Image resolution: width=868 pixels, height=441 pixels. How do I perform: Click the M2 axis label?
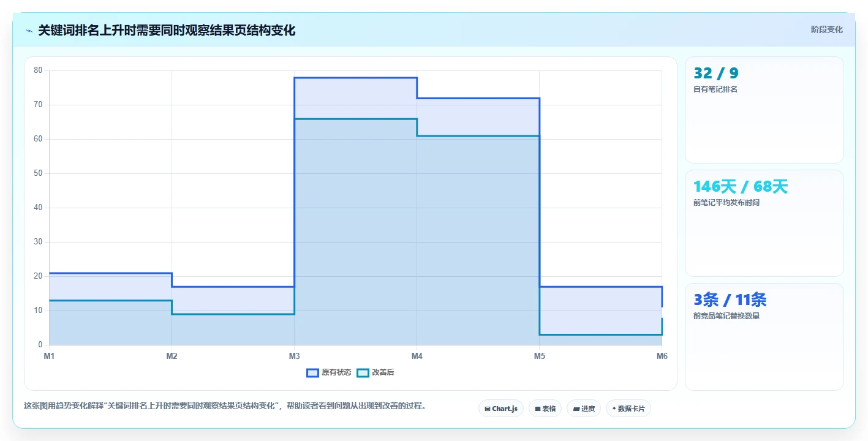pyautogui.click(x=172, y=356)
